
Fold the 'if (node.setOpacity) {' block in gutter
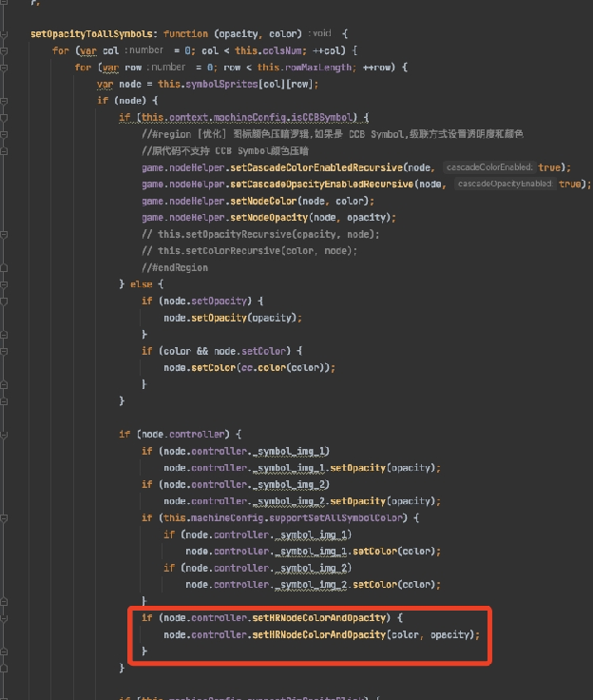[x=6, y=301]
